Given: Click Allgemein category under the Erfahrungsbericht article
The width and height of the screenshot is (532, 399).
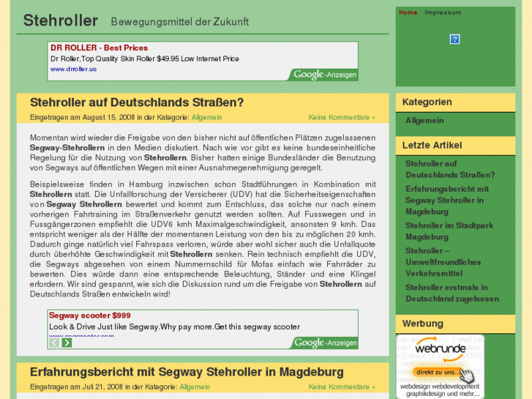Looking at the screenshot, I should tap(195, 387).
